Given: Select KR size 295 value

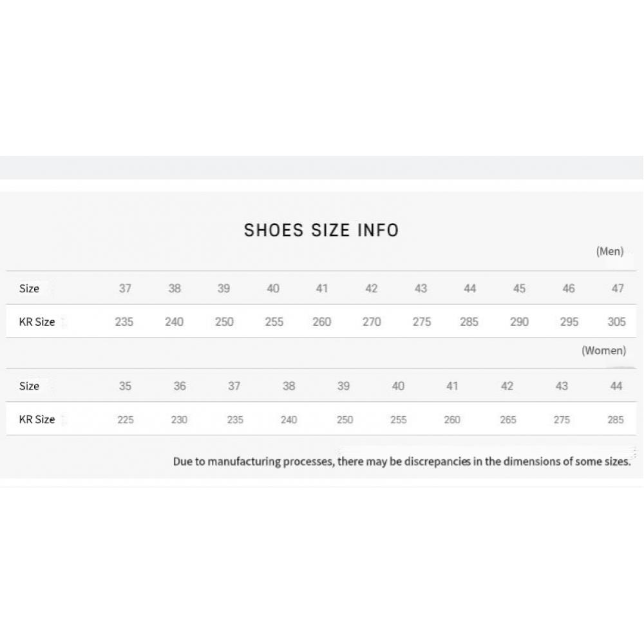Looking at the screenshot, I should [x=569, y=321].
